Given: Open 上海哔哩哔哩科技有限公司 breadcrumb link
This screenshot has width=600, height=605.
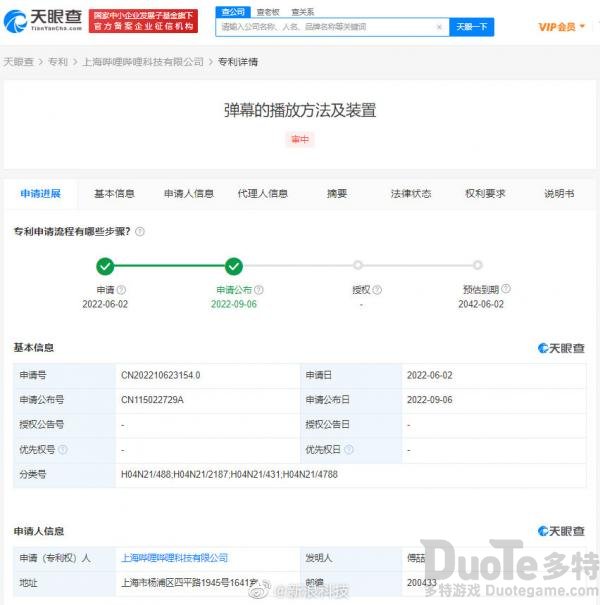Looking at the screenshot, I should [143, 62].
